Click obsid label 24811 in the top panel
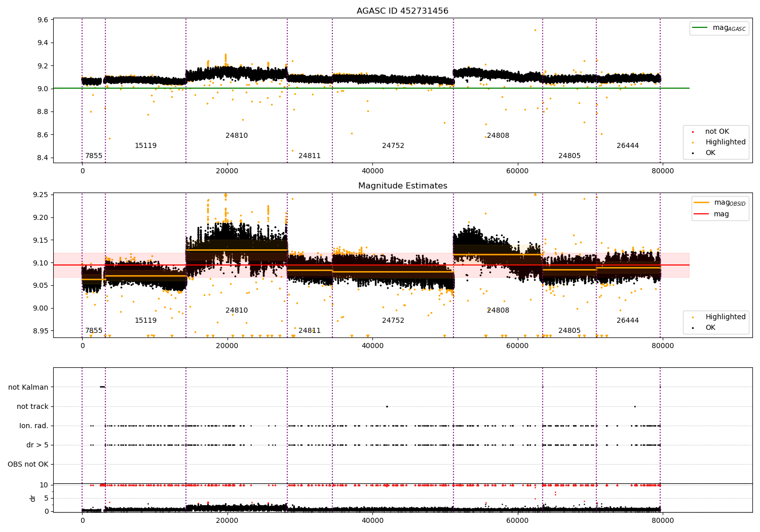This screenshot has width=760, height=532. tap(310, 156)
